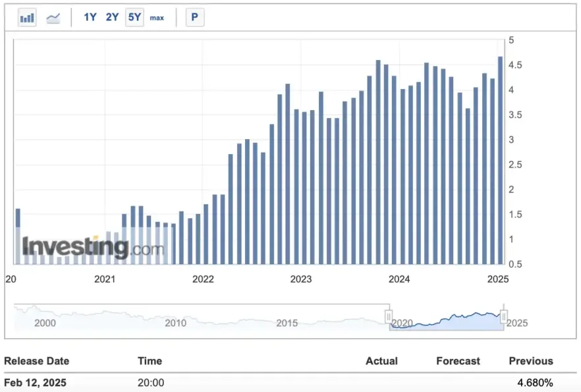Switch to the bar chart view icon
The height and width of the screenshot is (392, 581).
point(27,18)
